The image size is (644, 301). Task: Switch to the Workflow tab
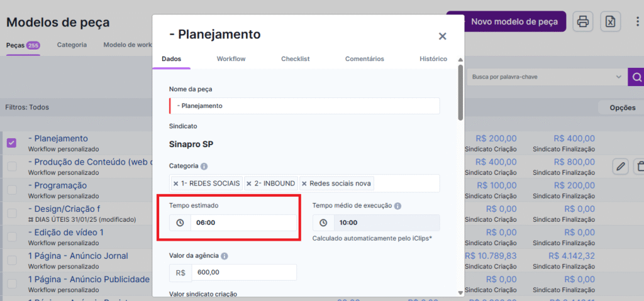coord(231,59)
